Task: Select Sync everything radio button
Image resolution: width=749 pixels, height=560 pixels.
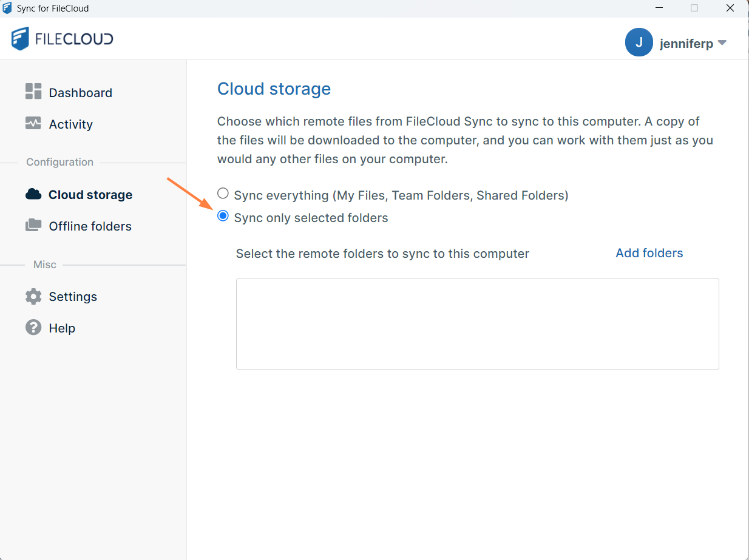Action: pos(223,194)
